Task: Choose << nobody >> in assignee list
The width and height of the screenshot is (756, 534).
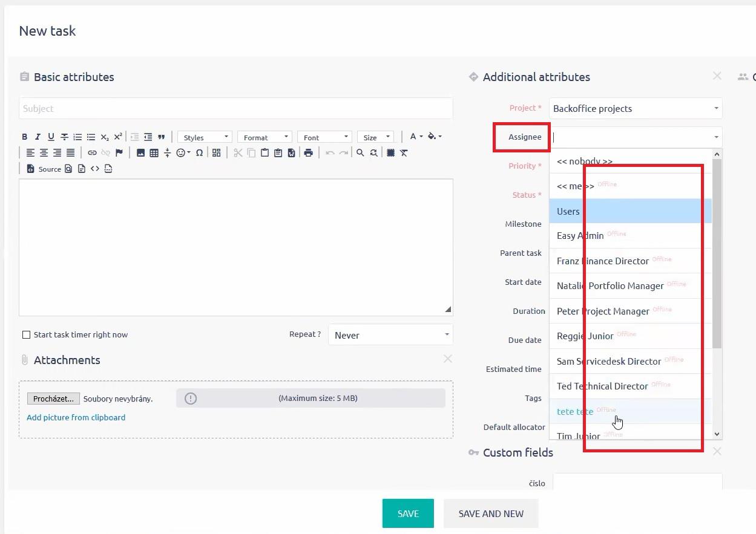Action: click(x=585, y=161)
